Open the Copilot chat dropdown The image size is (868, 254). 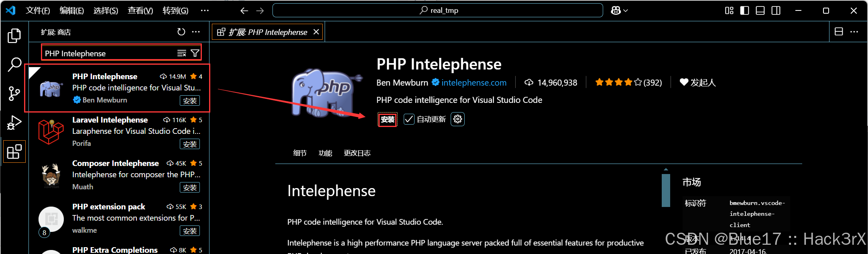619,10
